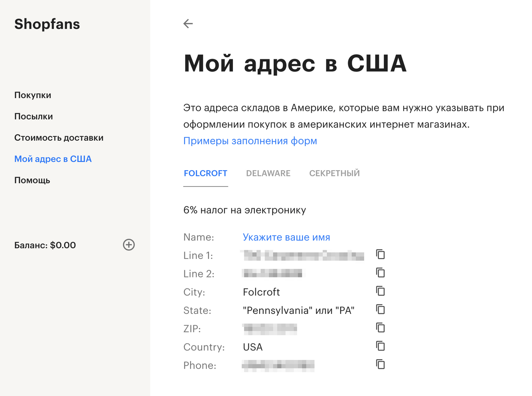532x396 pixels.
Task: Click the ZIP: field label
Action: coord(192,329)
